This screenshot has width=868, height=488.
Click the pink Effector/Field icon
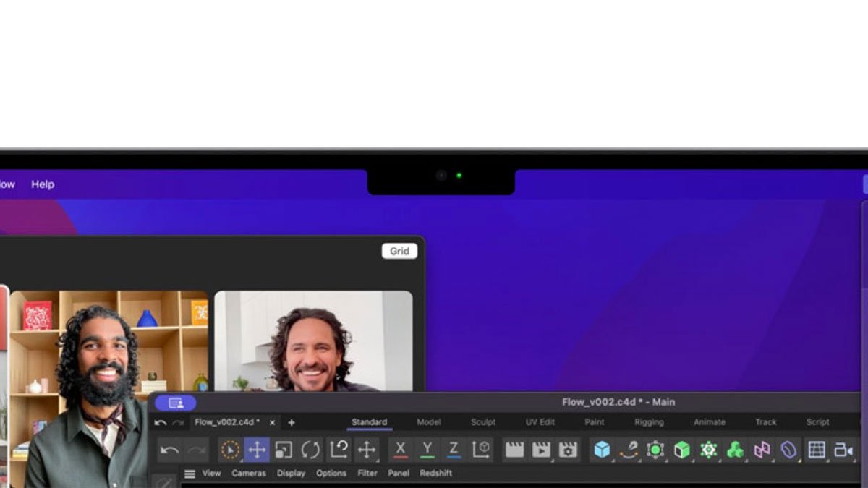point(762,450)
